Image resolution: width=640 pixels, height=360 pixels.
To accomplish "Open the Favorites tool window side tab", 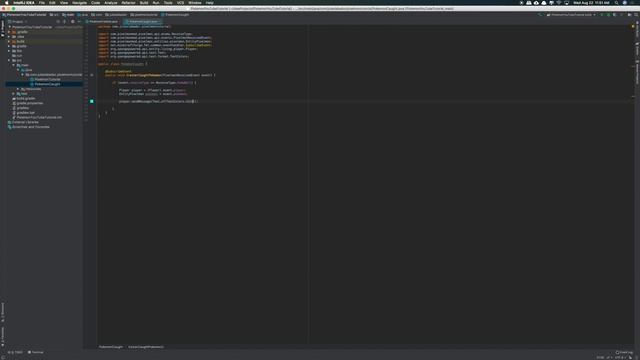I will (2, 337).
